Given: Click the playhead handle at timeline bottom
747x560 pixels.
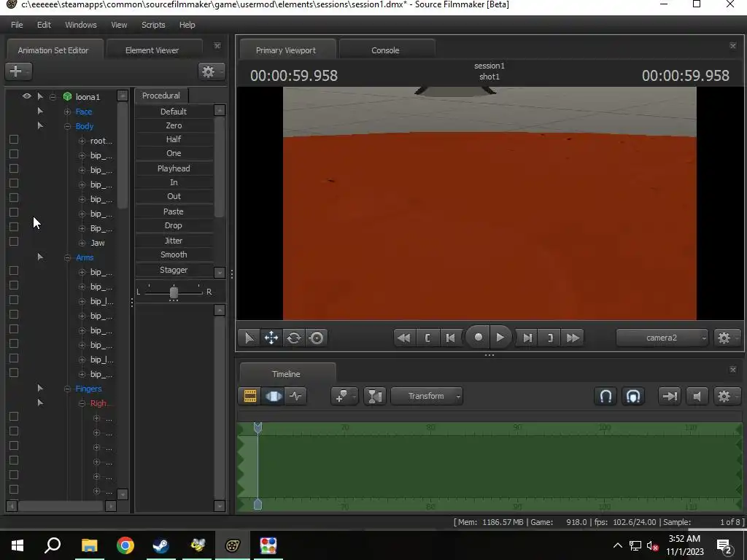Looking at the screenshot, I should 258,505.
